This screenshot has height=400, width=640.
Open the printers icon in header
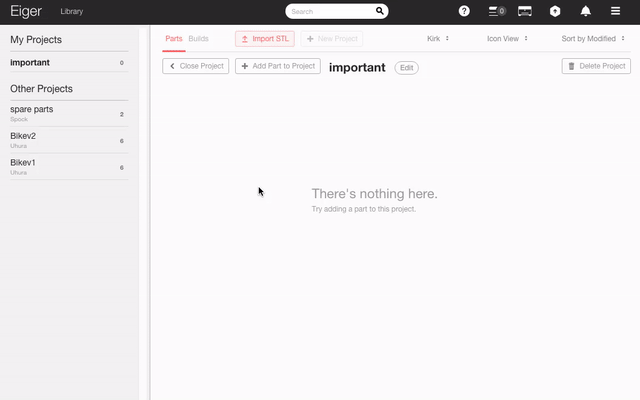524,11
